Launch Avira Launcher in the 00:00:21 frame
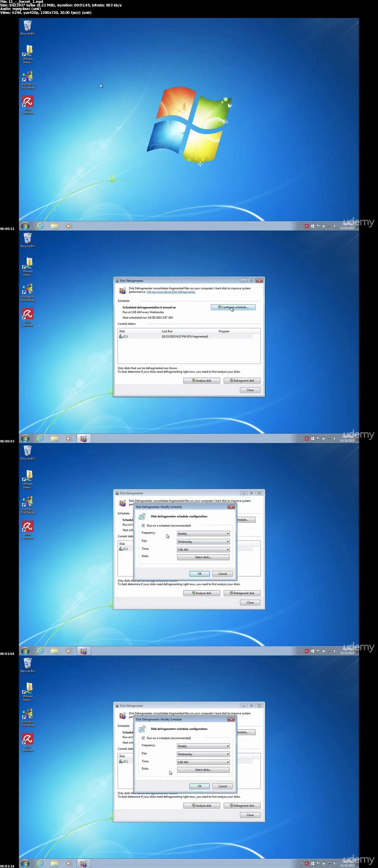Screen dimensions: 378x868 coord(27,105)
